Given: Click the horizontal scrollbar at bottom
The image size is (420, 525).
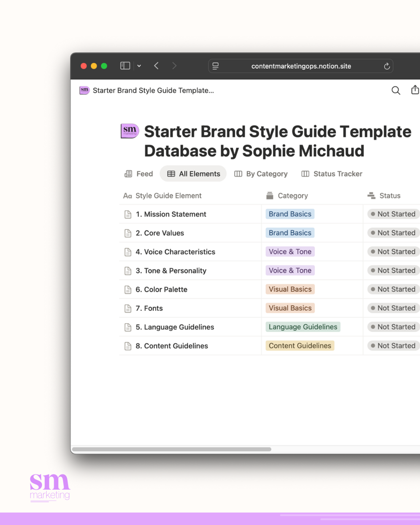Looking at the screenshot, I should [x=172, y=449].
